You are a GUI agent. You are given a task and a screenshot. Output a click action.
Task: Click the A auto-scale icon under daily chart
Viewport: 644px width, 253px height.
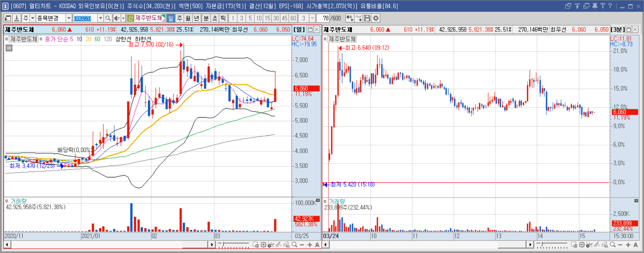tap(317, 245)
